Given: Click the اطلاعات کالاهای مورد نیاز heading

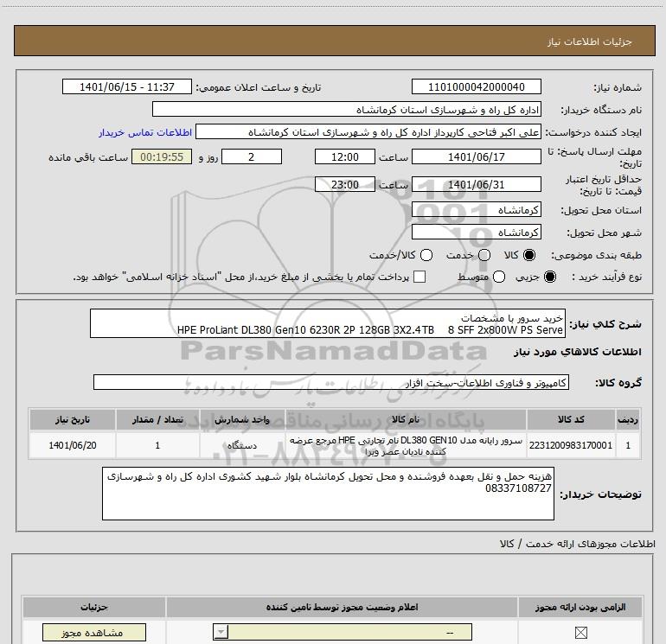Looking at the screenshot, I should [x=578, y=352].
